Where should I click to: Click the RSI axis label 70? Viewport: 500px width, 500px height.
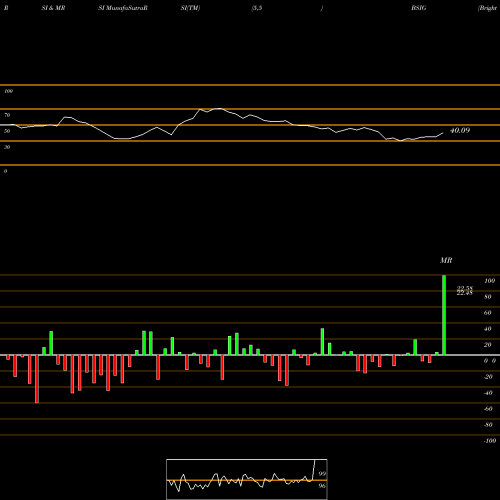[7, 115]
